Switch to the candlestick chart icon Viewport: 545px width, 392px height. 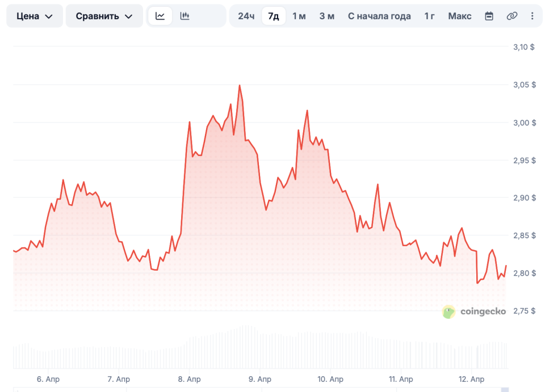point(185,16)
